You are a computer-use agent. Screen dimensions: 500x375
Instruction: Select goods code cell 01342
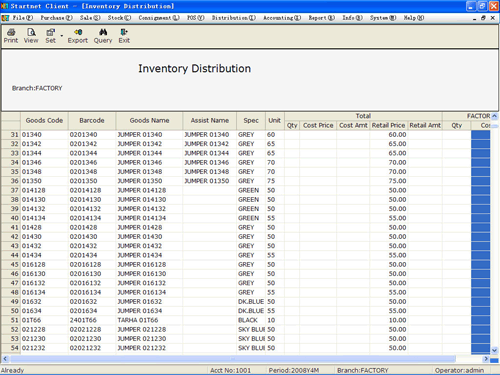tap(44, 144)
